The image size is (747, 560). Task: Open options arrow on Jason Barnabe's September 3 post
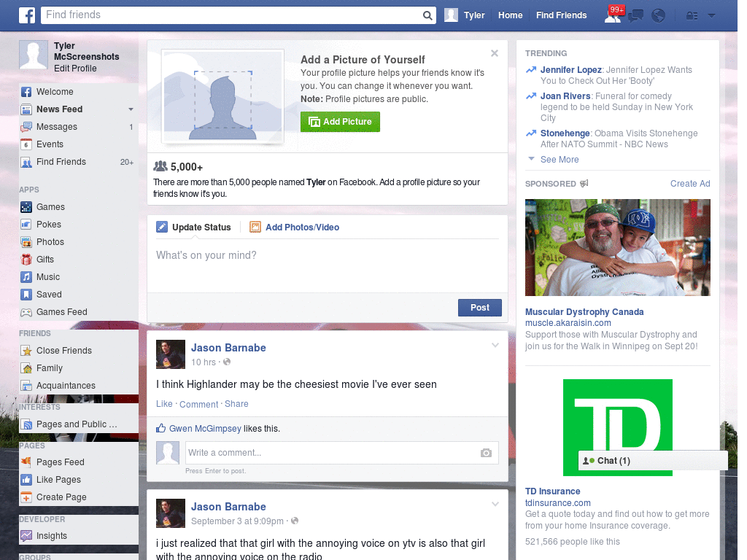coord(495,504)
